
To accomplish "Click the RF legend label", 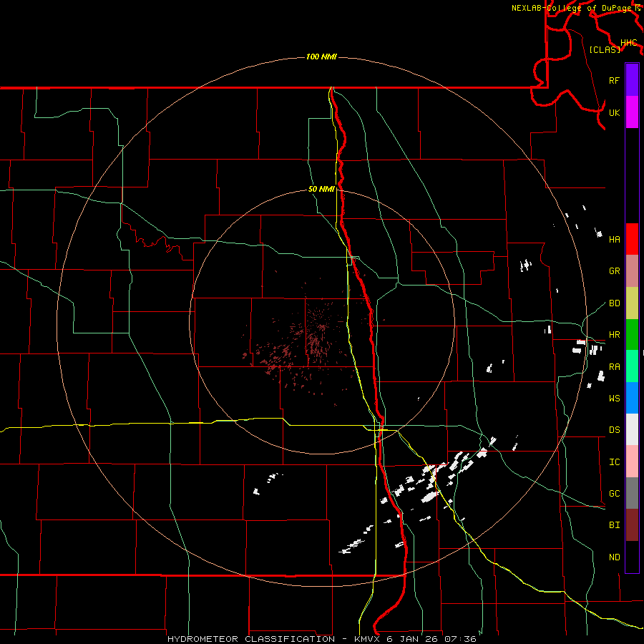I will pos(614,80).
